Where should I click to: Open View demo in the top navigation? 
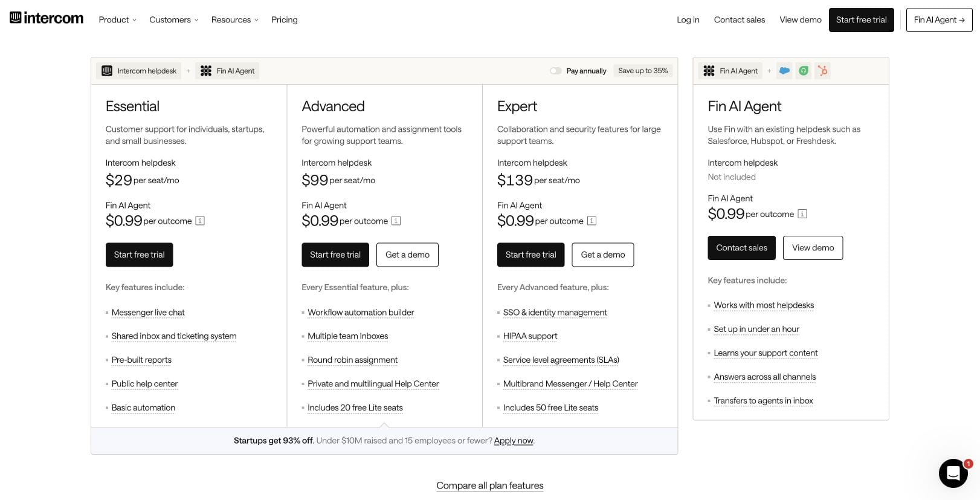pos(801,19)
